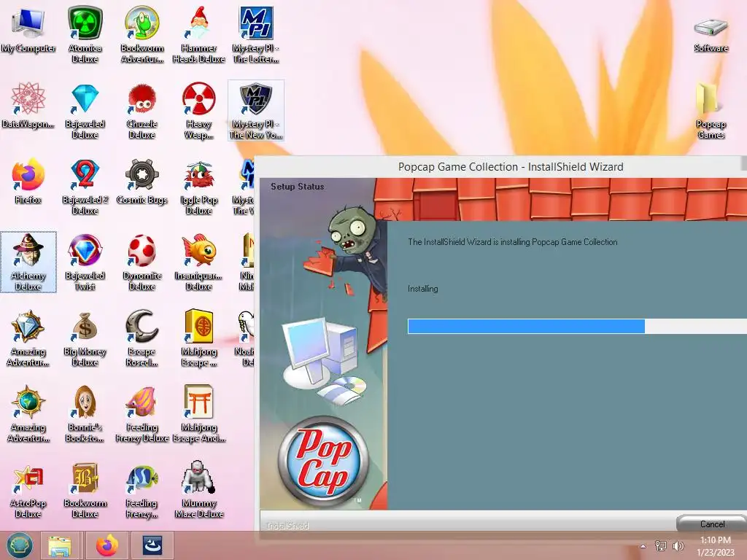
Task: Open Bookworm Deluxe book icon
Action: [x=85, y=489]
